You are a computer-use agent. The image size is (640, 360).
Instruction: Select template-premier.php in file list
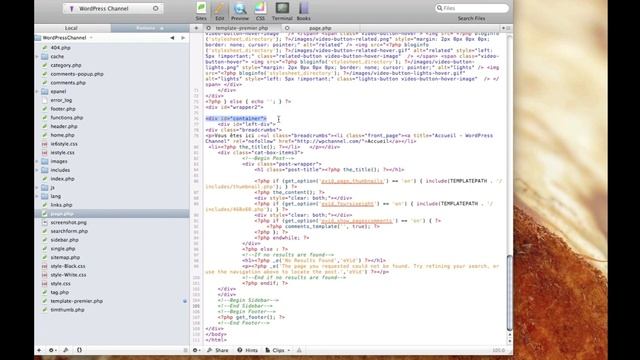(76, 301)
